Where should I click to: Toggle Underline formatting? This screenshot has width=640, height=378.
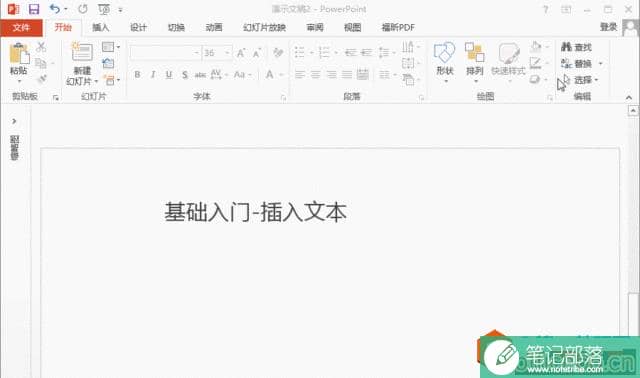point(169,75)
